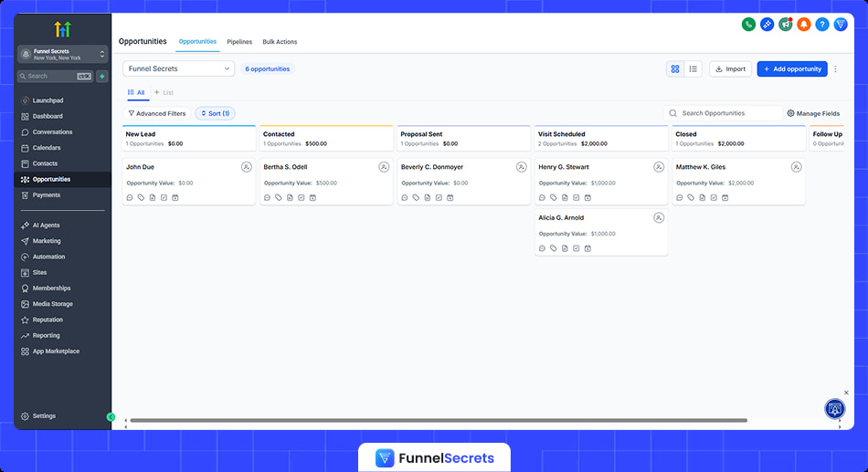Click the Visit Scheduled stage header
This screenshot has height=472, width=868.
[601, 139]
